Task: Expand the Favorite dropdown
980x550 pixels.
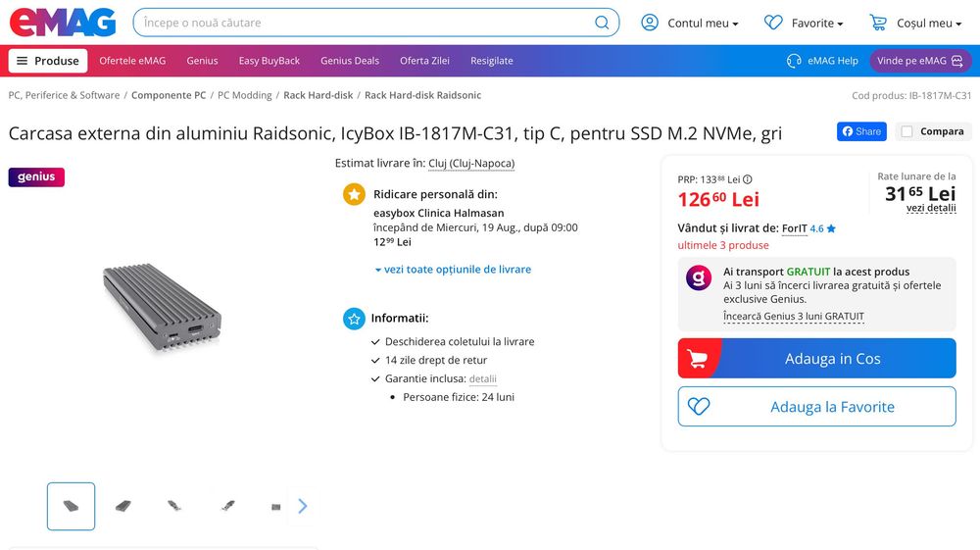Action: pyautogui.click(x=804, y=24)
